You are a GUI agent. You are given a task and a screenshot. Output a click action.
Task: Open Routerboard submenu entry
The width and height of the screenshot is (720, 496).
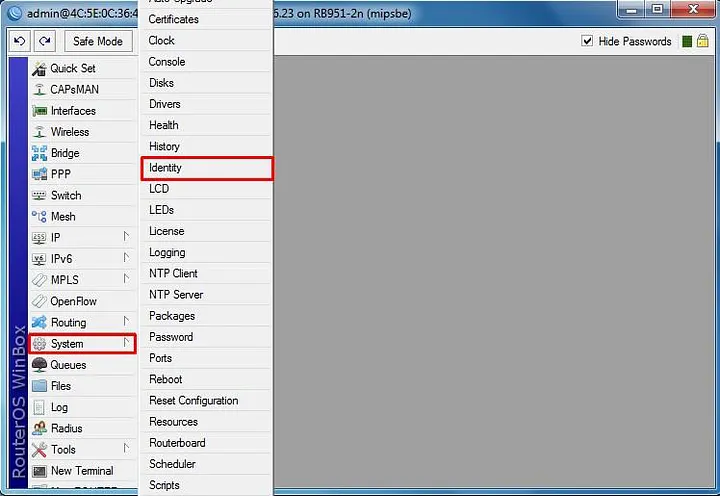click(206, 443)
